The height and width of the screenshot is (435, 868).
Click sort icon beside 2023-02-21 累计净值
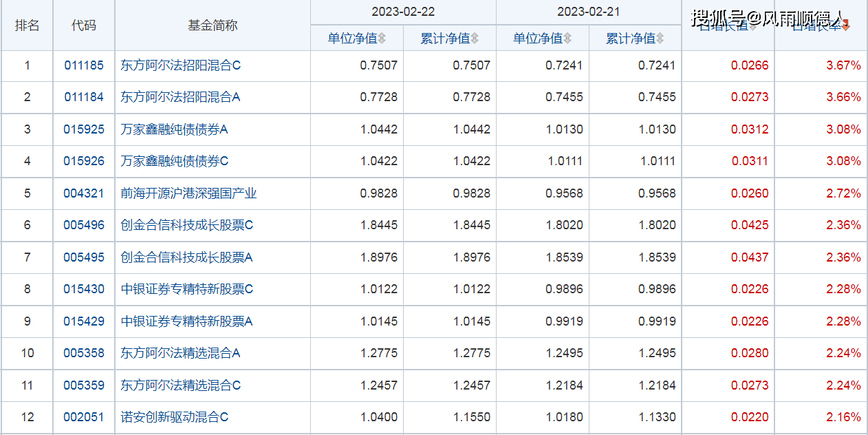click(x=660, y=39)
